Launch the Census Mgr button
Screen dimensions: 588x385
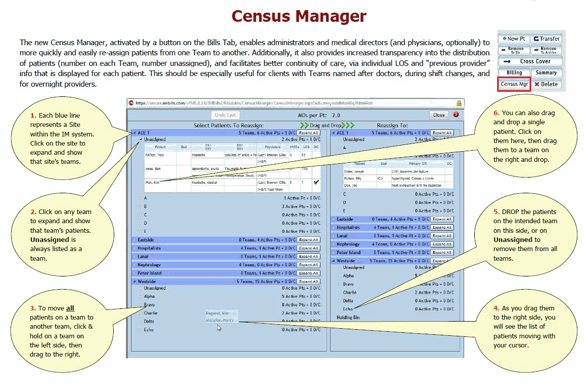[514, 84]
